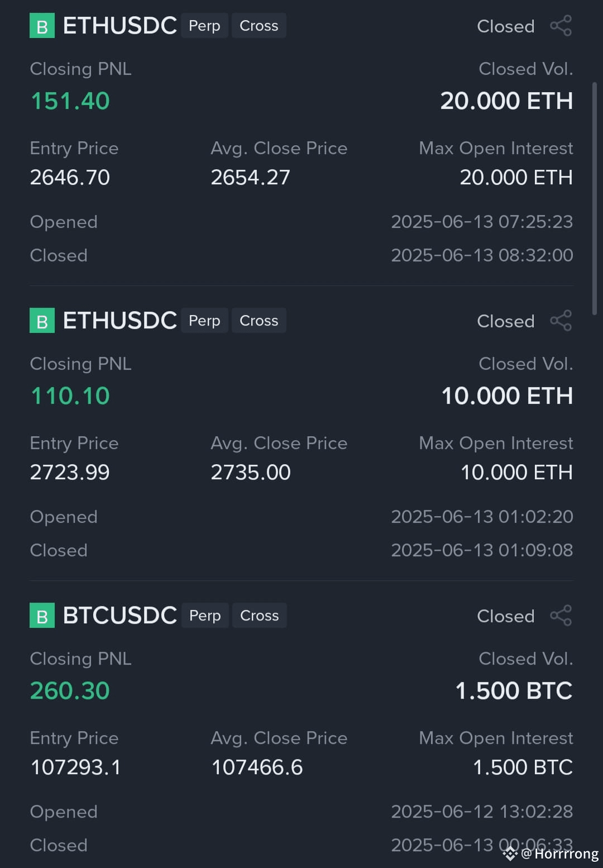Viewport: 603px width, 868px height.
Task: Click the vertical scrollbar on the right edge
Action: (595, 199)
